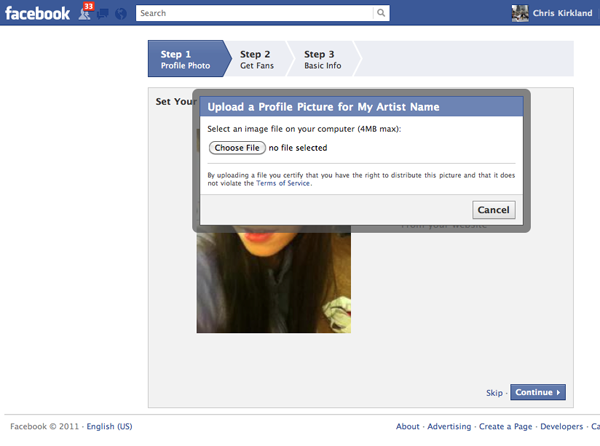Click the Continue button
This screenshot has height=446, width=600.
[538, 392]
